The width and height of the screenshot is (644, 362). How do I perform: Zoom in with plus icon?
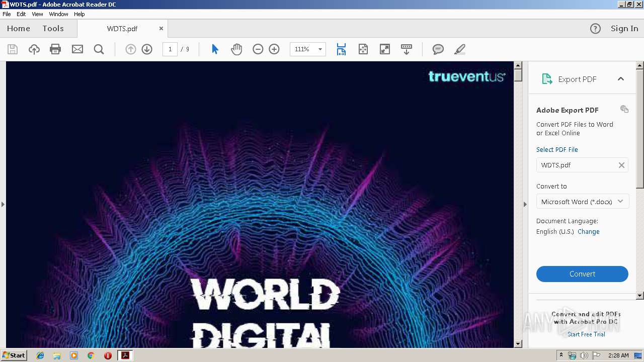(274, 49)
